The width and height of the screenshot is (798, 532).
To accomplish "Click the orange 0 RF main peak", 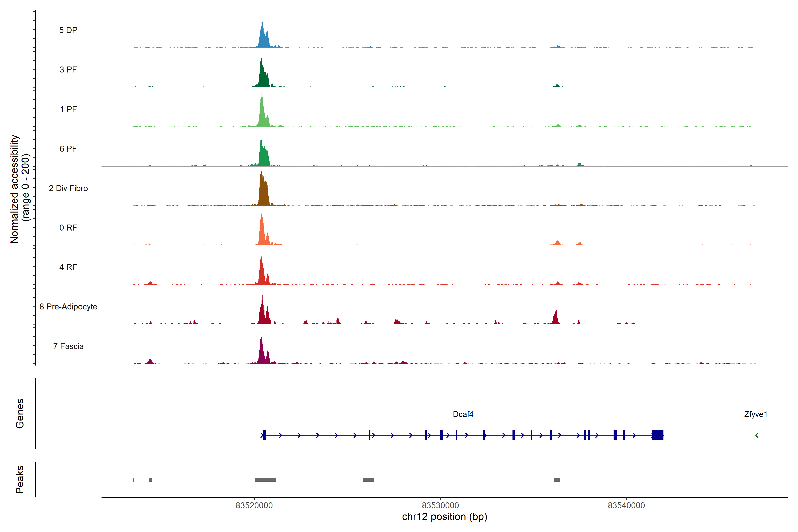I will (262, 232).
